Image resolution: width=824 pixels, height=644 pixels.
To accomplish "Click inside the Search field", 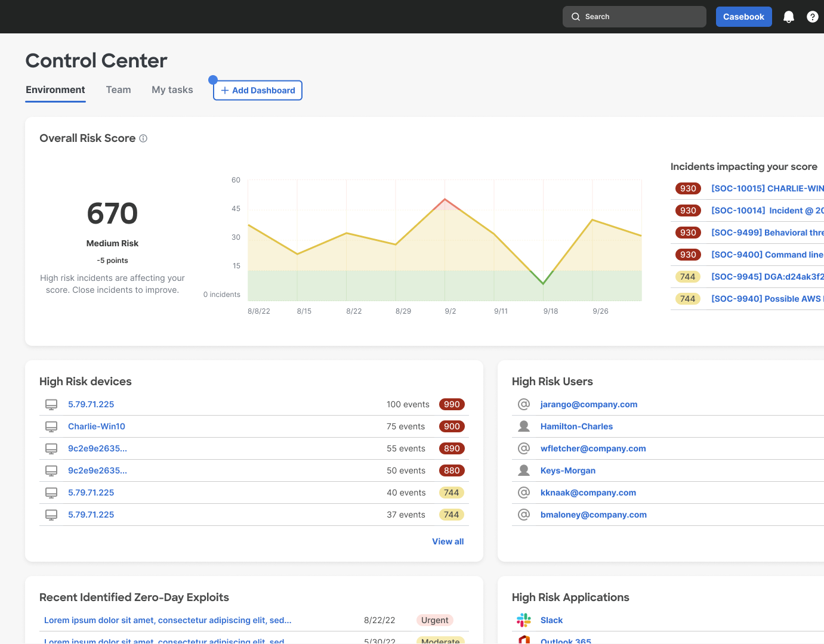I will coord(634,17).
